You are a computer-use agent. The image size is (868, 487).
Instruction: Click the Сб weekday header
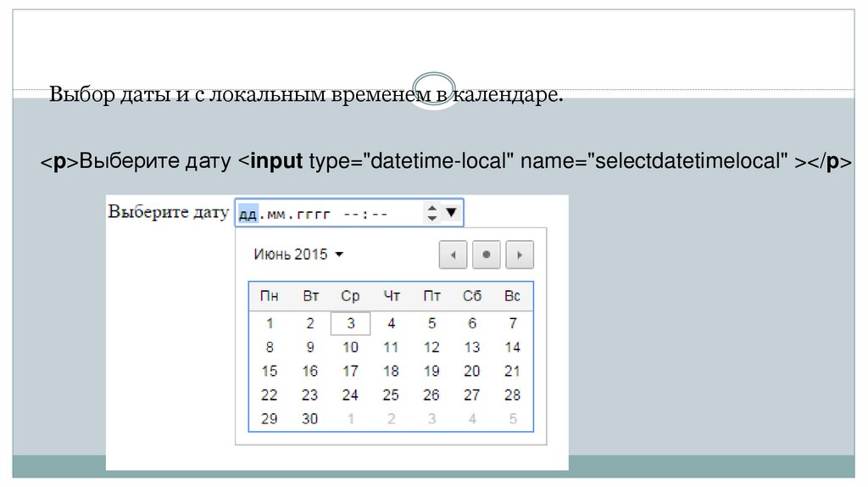click(472, 296)
